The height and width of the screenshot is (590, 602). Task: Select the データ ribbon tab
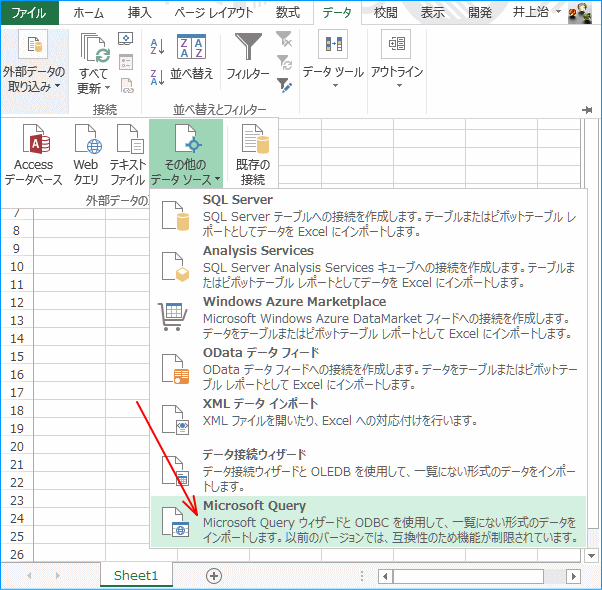tap(337, 13)
